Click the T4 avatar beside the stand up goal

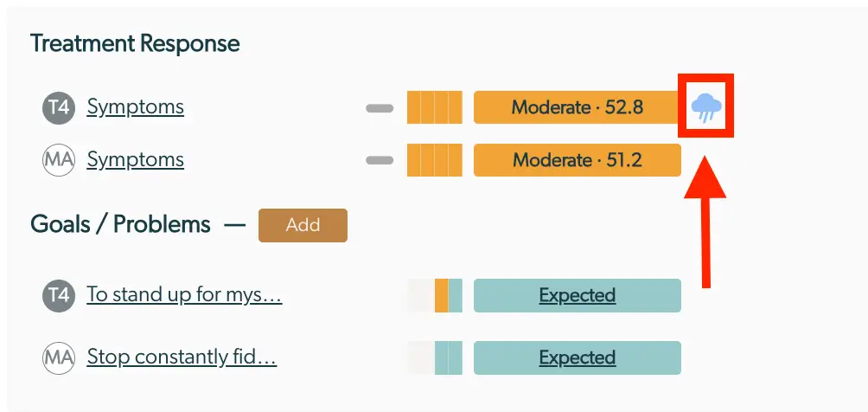56,295
